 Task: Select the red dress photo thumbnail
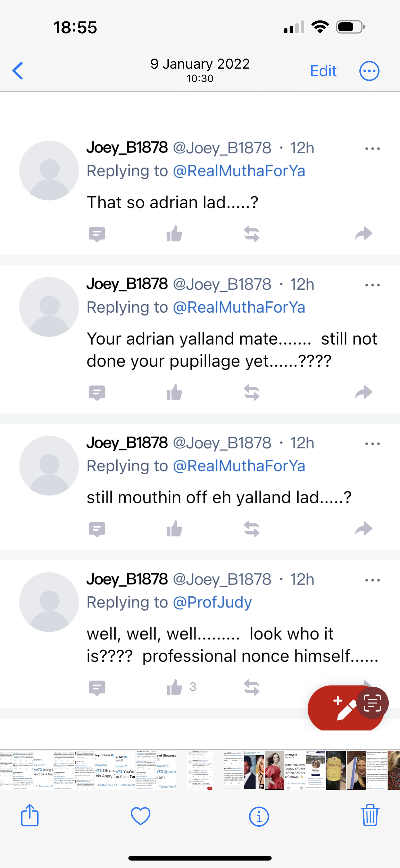pos(274,770)
